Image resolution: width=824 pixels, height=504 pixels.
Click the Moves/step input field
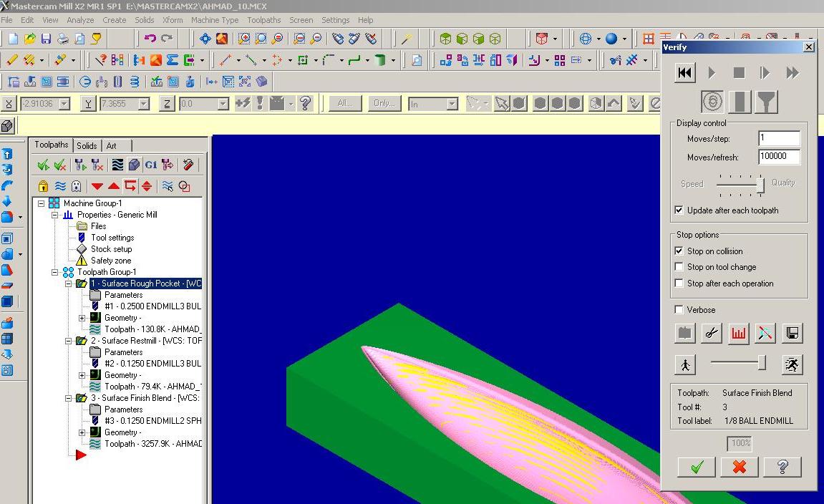coord(779,138)
